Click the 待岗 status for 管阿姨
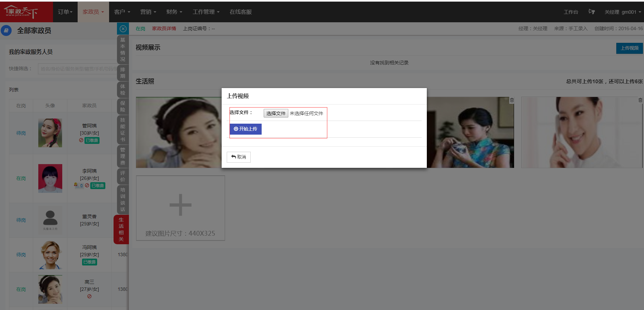This screenshot has height=310, width=644. [21, 133]
